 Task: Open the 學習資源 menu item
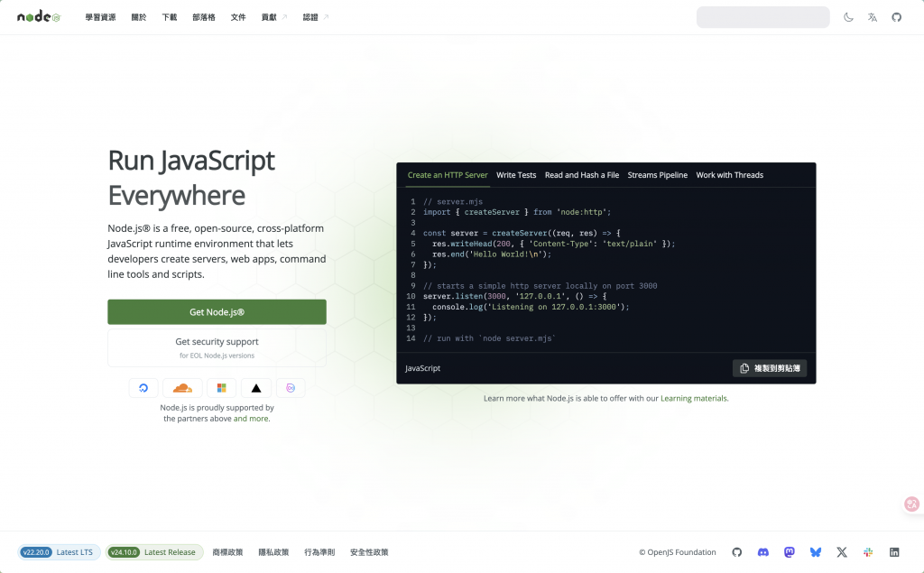(100, 17)
